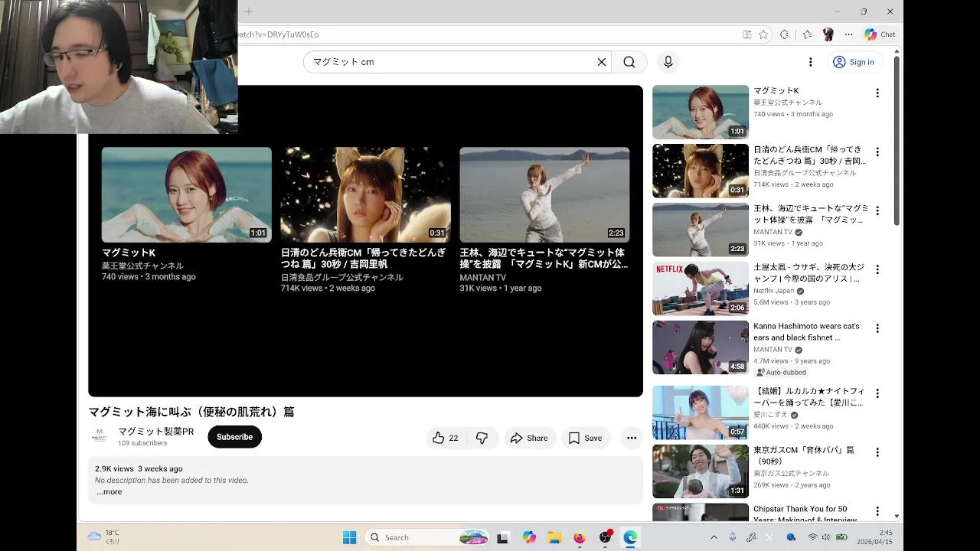Open Microsoft Edge taskbar icon
This screenshot has height=551, width=980.
click(x=630, y=537)
